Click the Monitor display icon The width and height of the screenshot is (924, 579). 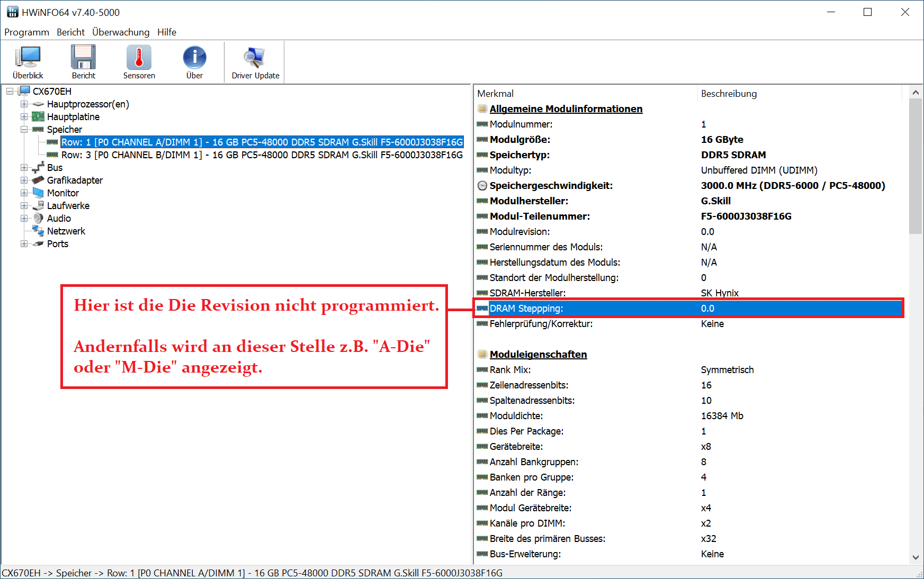coord(38,193)
